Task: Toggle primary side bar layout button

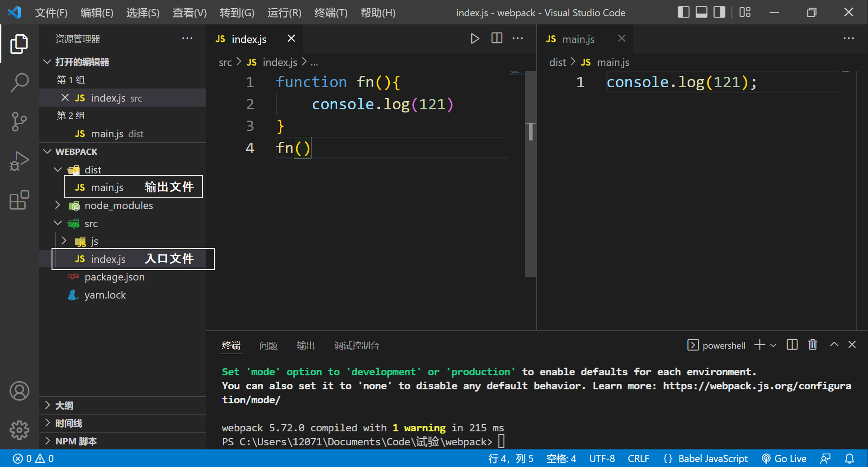Action: [x=684, y=12]
